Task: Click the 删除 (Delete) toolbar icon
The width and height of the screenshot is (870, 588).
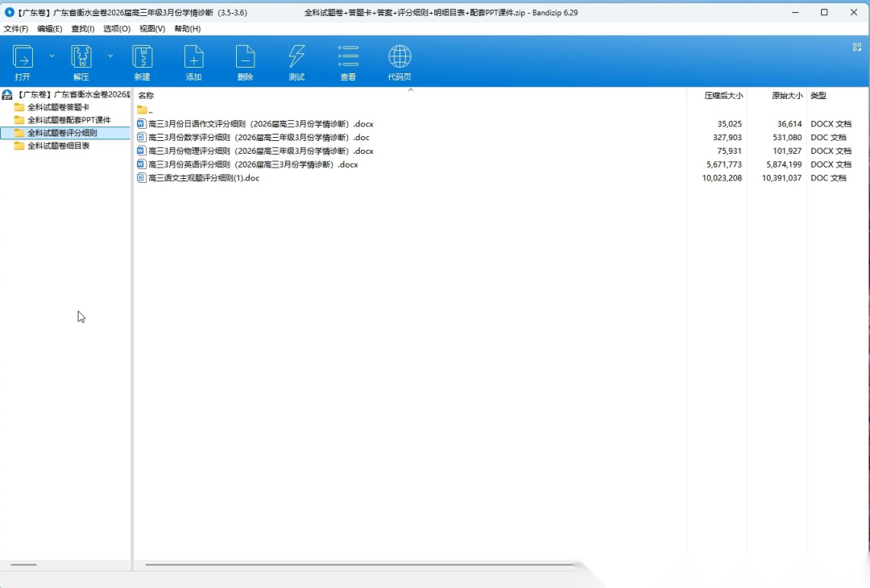Action: point(245,57)
